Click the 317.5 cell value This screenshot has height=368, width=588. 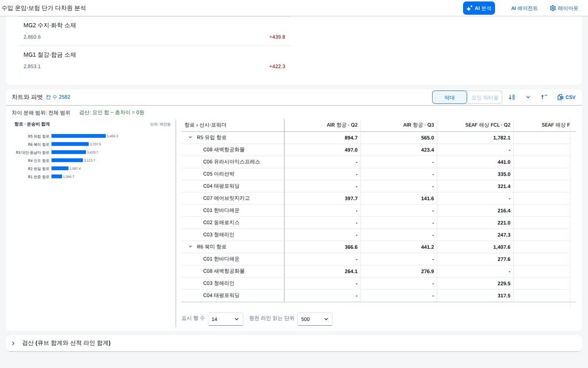coord(503,295)
